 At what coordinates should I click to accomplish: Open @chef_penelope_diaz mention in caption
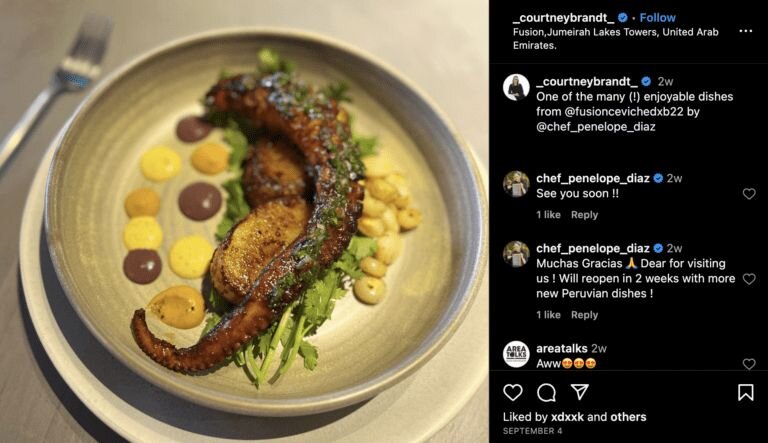tap(596, 126)
